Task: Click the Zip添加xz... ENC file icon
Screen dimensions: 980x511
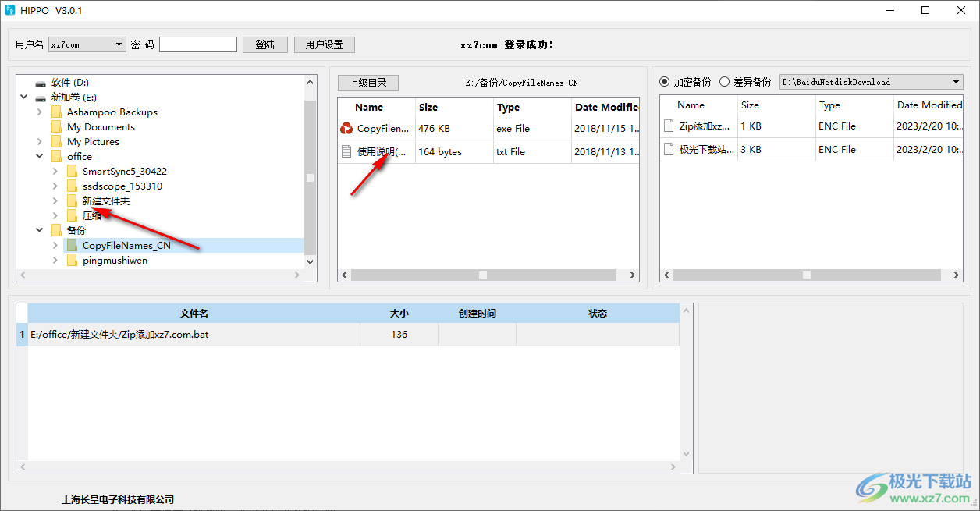Action: coord(668,126)
